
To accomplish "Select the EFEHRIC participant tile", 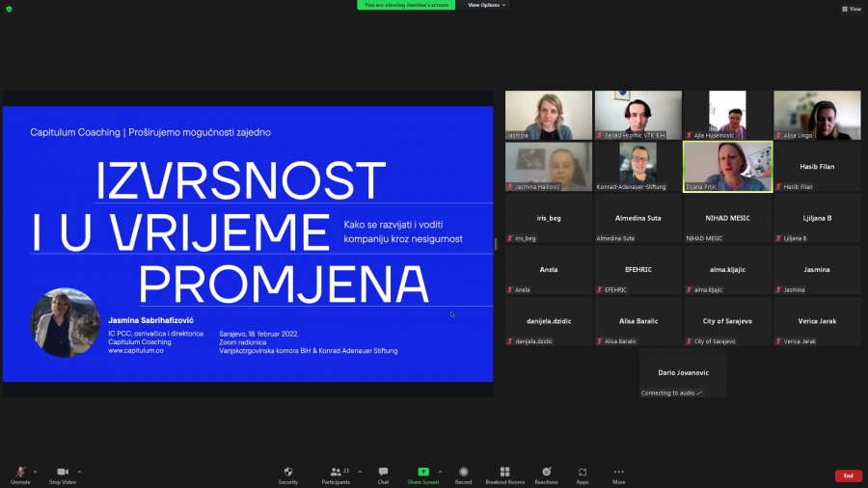I will tap(638, 269).
